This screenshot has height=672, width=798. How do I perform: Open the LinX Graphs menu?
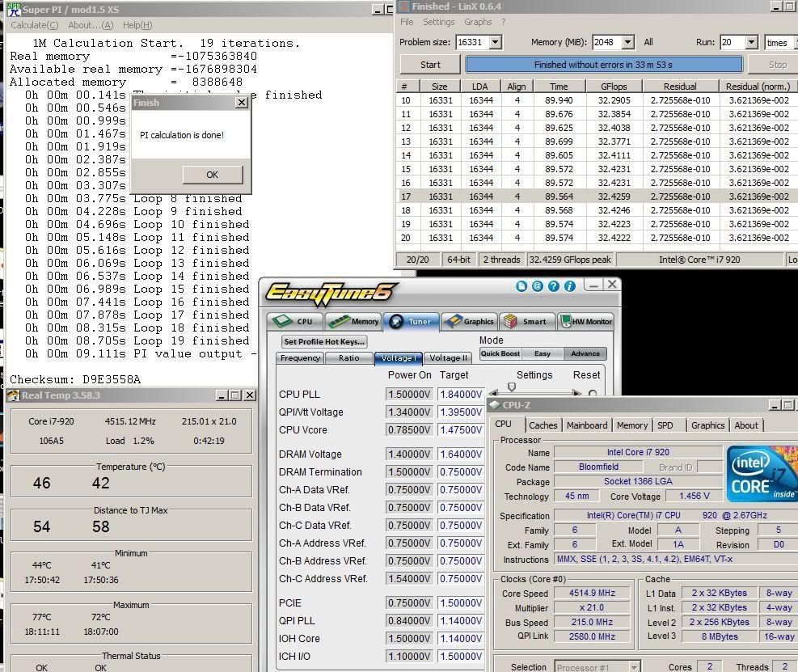tap(478, 22)
